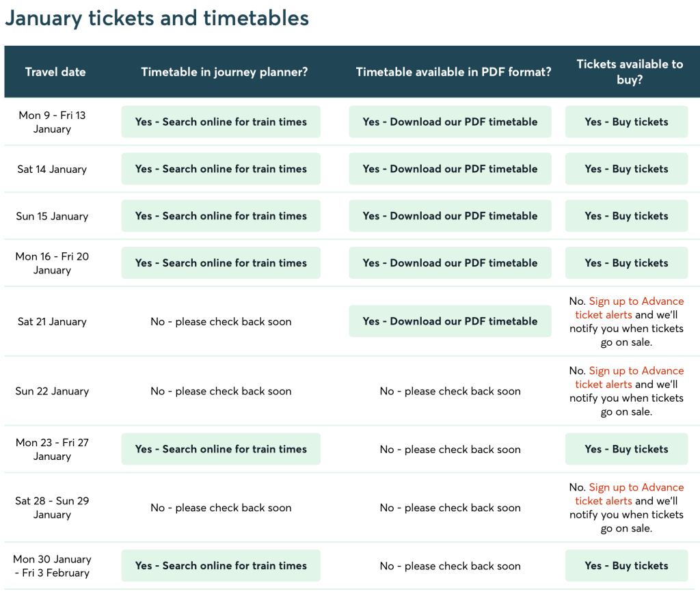This screenshot has width=700, height=600.
Task: Download PDF timetable for Sat 14 January
Action: tap(450, 169)
